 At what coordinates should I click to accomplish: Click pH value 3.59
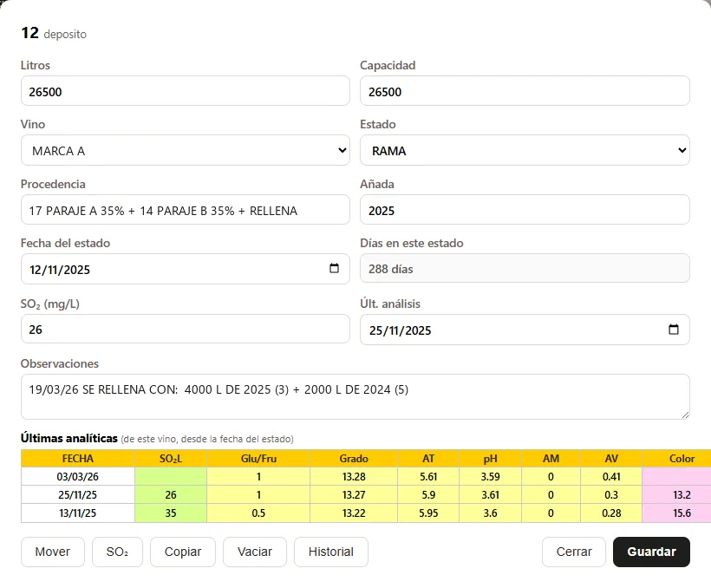click(490, 476)
